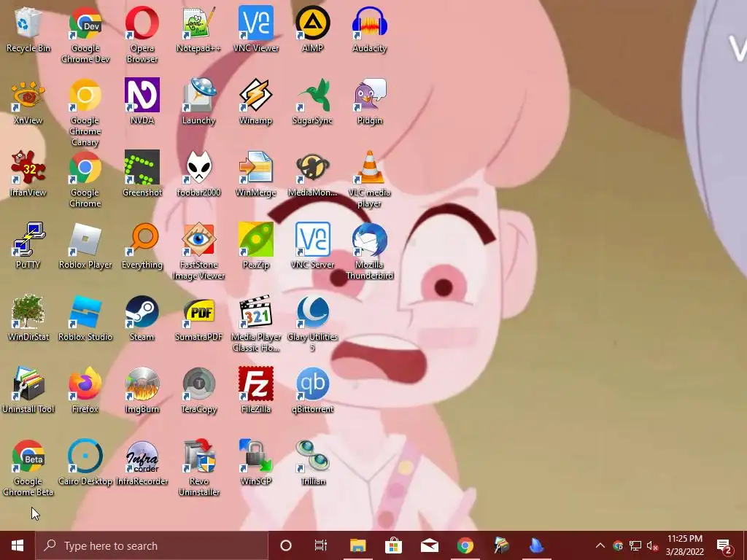This screenshot has width=747, height=560.
Task: Select the FileZilla icon
Action: tap(256, 390)
